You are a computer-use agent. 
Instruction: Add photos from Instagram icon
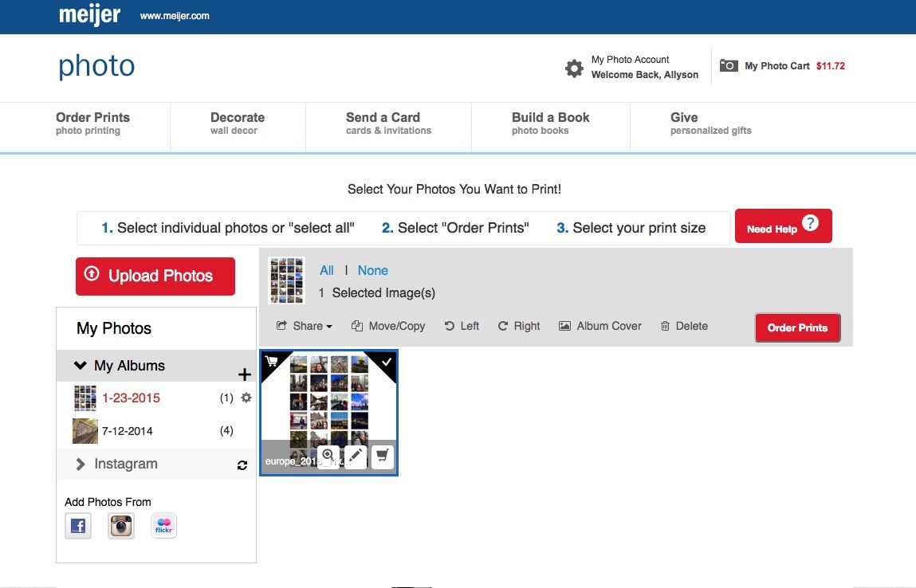pyautogui.click(x=121, y=526)
